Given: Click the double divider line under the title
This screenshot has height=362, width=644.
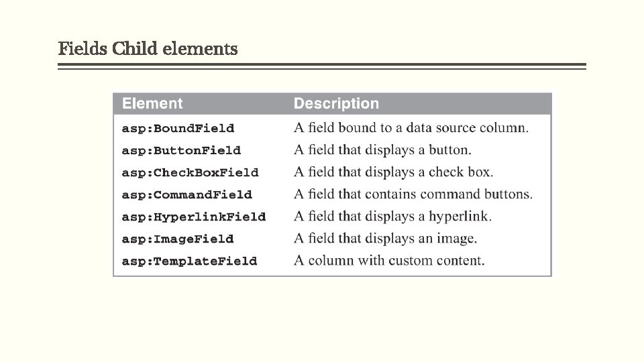Looking at the screenshot, I should 322,66.
